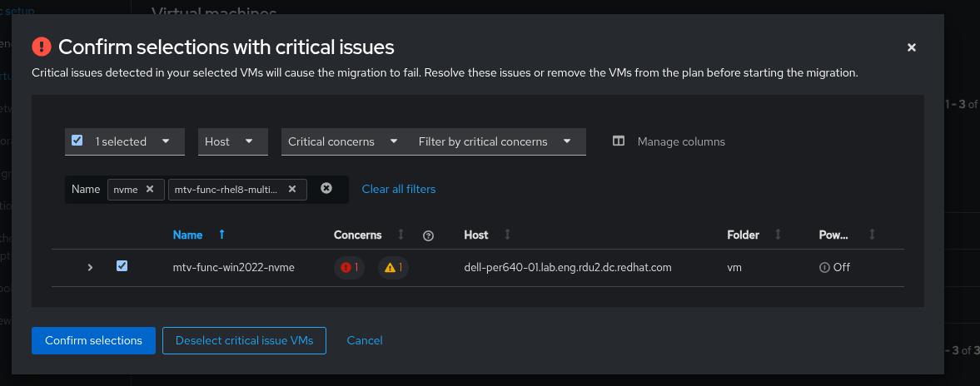This screenshot has height=386, width=980.
Task: Uncheck the mtv-func-win2022-nvme row checkbox
Action: point(122,266)
